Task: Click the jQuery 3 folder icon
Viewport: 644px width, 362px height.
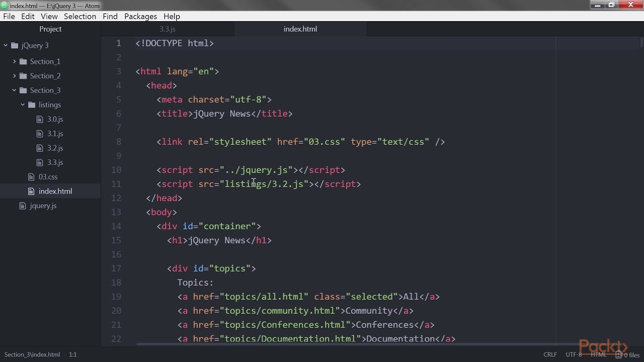Action: pyautogui.click(x=15, y=45)
